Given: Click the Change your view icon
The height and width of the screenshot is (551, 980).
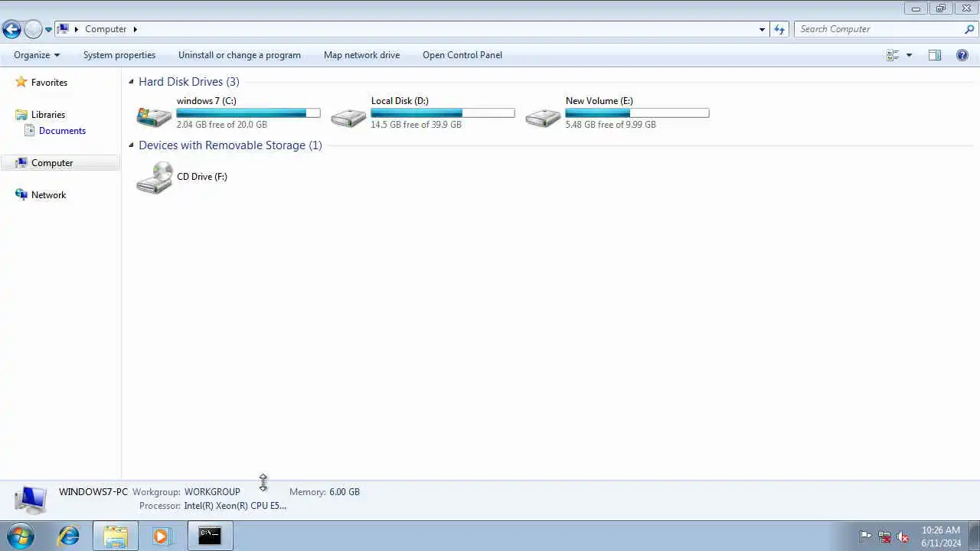Looking at the screenshot, I should 893,55.
